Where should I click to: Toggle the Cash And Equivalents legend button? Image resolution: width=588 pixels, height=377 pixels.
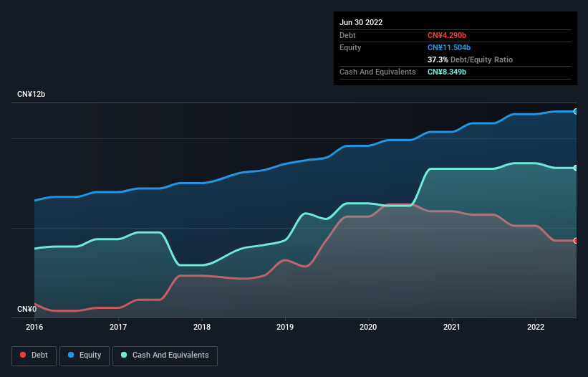[x=165, y=355]
